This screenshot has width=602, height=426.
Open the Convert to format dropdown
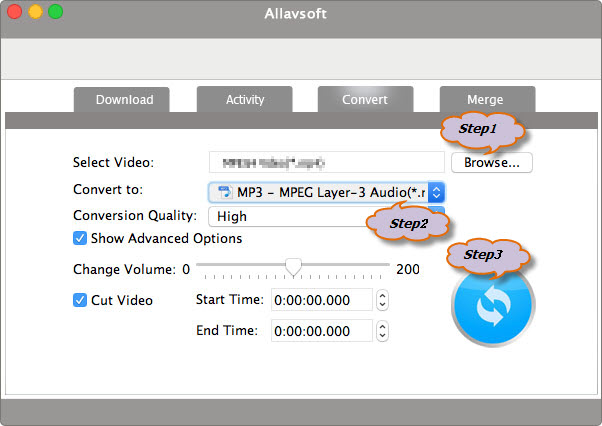pos(327,192)
